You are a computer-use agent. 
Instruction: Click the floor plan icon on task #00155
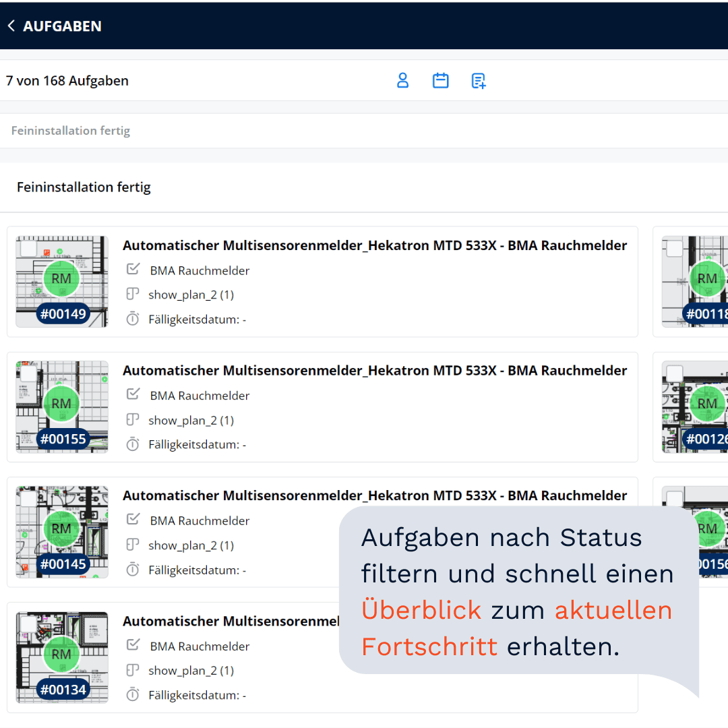click(133, 420)
